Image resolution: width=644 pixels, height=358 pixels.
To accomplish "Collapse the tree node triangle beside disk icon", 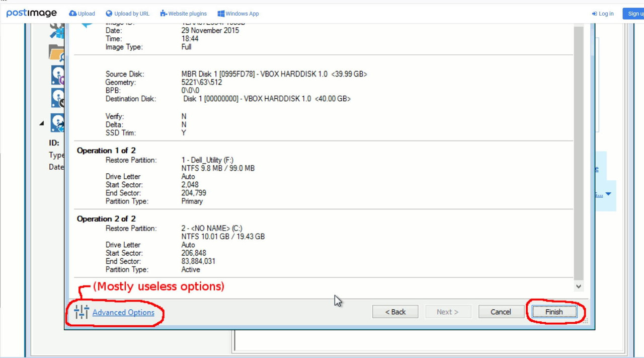I will [42, 123].
